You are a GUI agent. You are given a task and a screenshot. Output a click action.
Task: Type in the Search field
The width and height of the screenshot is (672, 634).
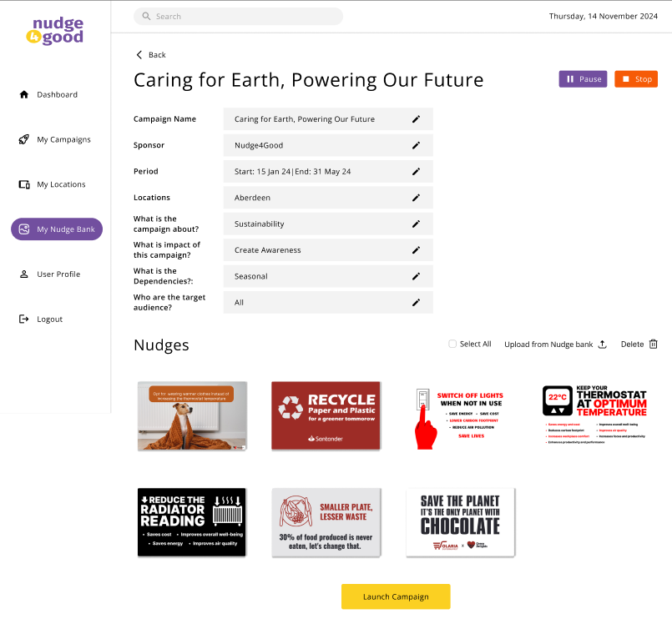point(242,17)
